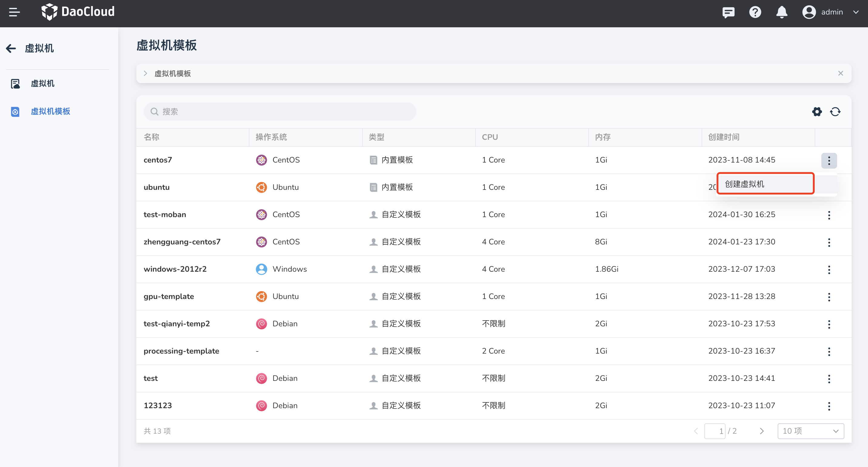868x467 pixels.
Task: Click template name ubuntu
Action: tap(157, 187)
